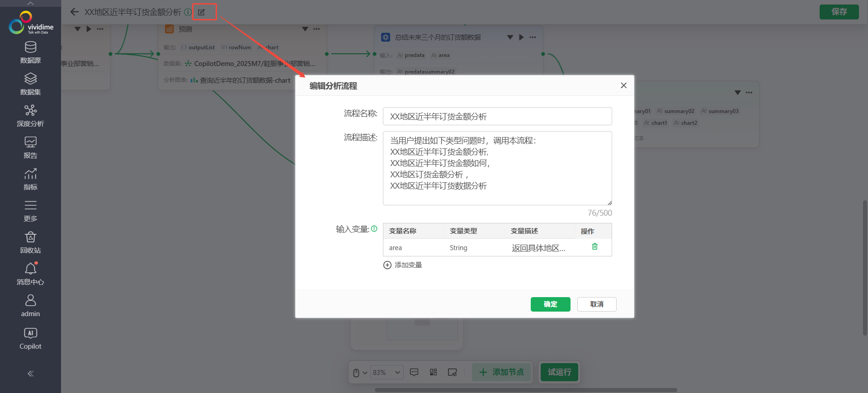Expand the mouse mode dropdown arrow
868x393 pixels.
coord(365,373)
